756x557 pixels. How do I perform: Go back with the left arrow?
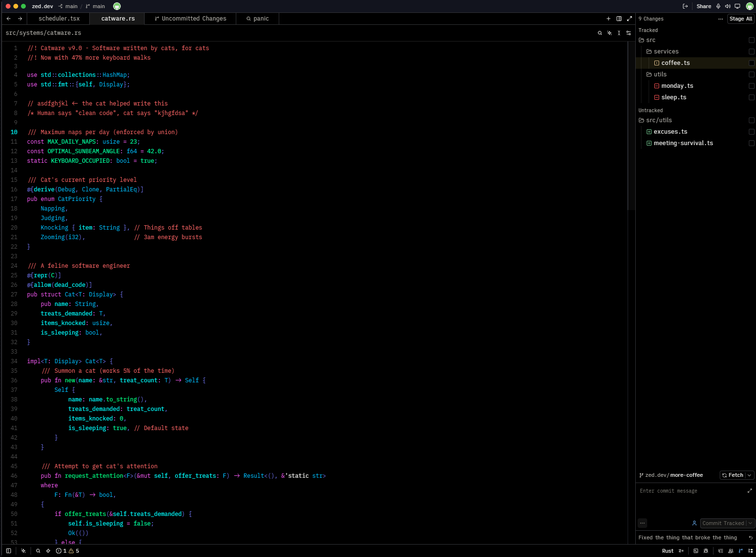coord(9,19)
